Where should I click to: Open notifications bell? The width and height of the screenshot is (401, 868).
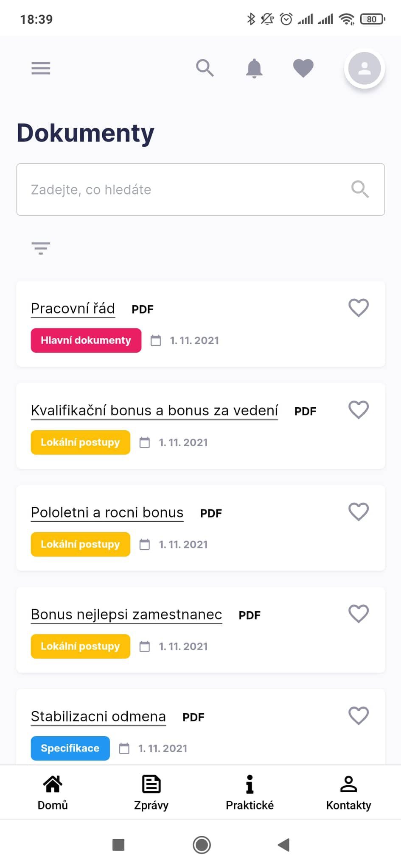[x=254, y=68]
